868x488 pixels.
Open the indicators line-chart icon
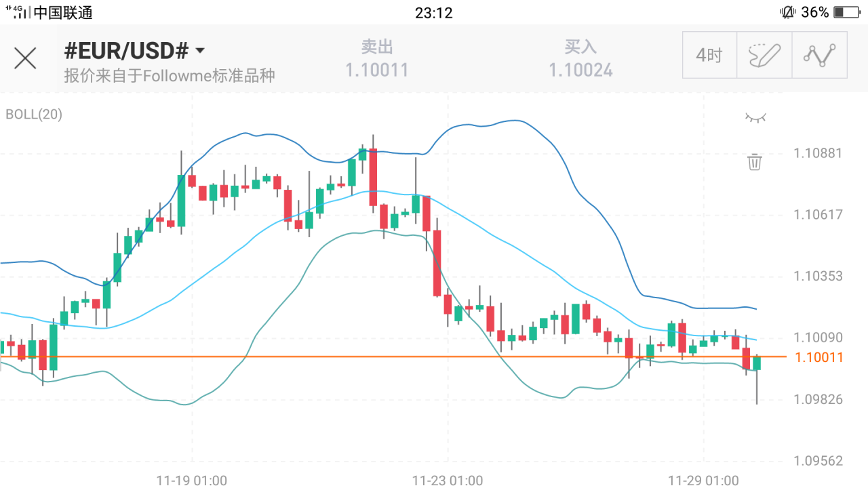pyautogui.click(x=819, y=55)
